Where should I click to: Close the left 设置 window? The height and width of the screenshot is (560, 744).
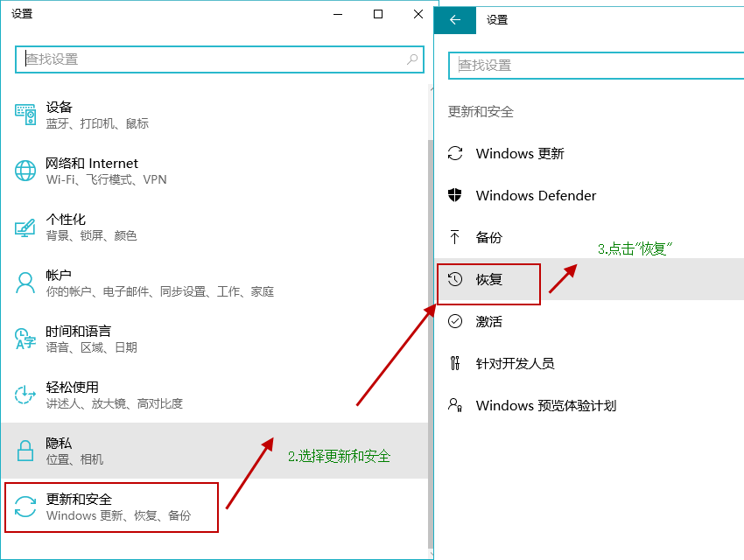point(418,14)
